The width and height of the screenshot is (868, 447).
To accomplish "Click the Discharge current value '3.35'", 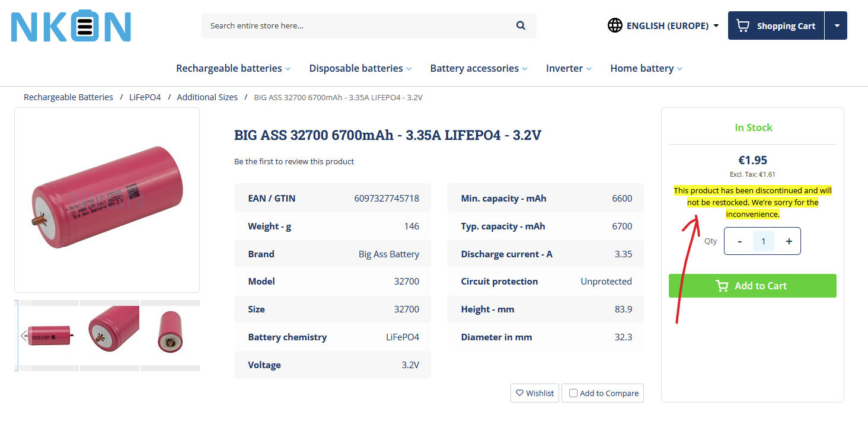I will point(623,254).
